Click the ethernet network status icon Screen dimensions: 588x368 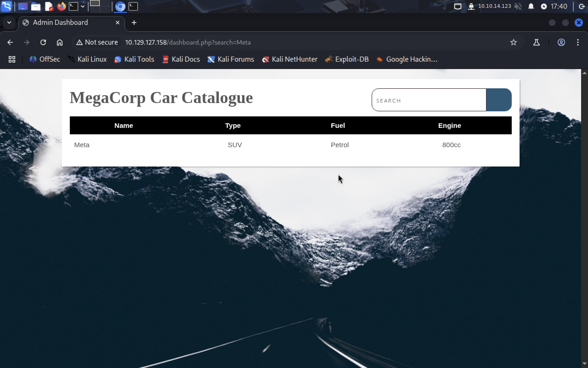(x=458, y=6)
